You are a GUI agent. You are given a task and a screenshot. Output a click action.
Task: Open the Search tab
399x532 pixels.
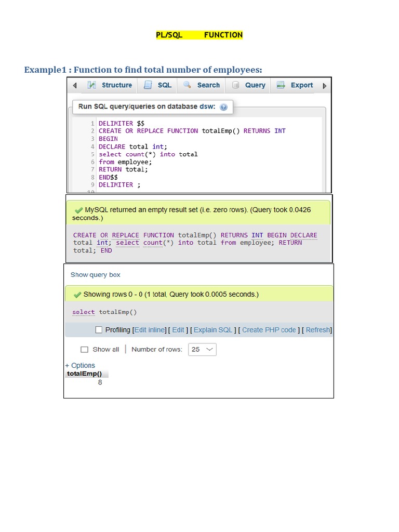click(x=202, y=85)
